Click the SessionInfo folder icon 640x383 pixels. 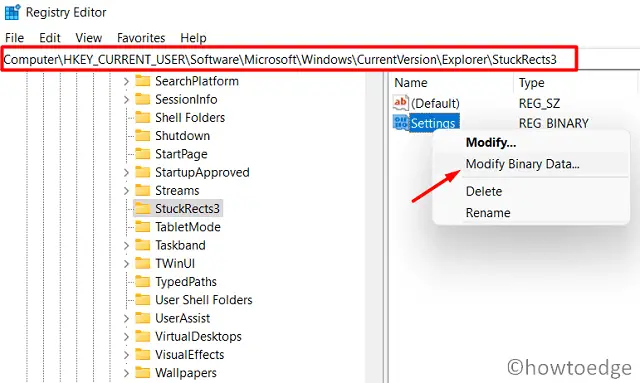pyautogui.click(x=142, y=99)
